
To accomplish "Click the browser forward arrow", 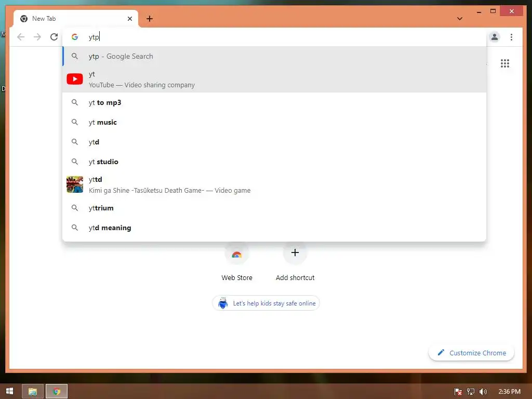I will 37,37.
